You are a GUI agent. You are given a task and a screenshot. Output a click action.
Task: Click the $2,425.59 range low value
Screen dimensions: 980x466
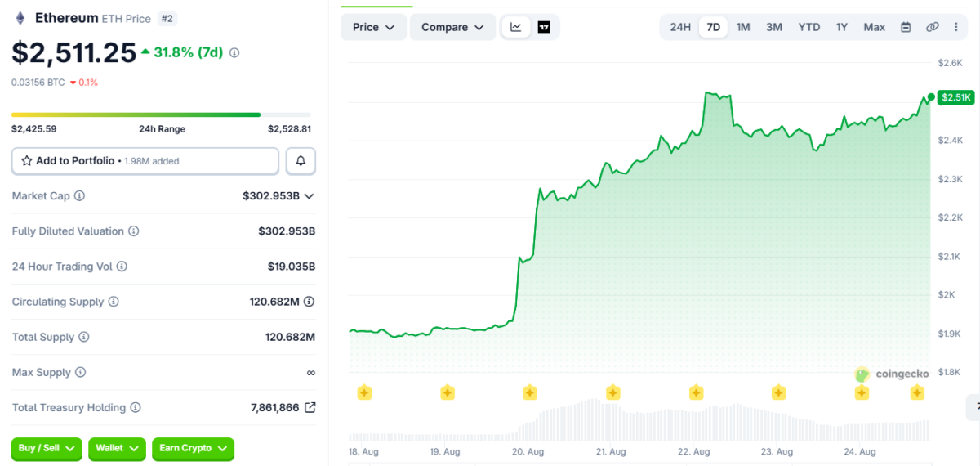pos(34,129)
